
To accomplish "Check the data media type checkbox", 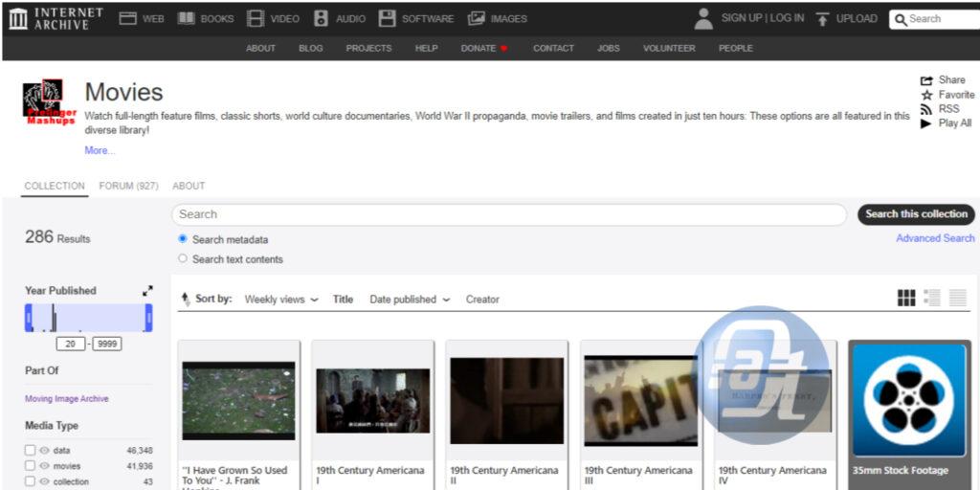I will pos(30,450).
